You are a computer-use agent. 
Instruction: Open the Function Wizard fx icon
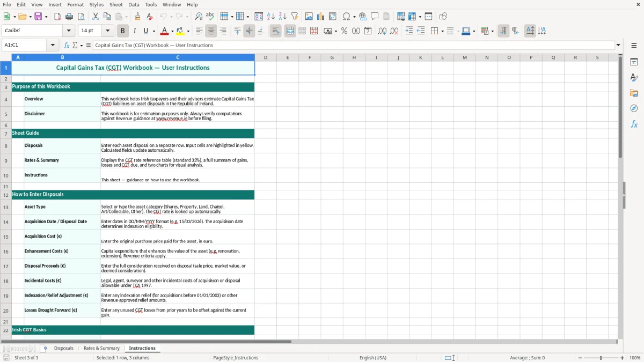click(x=67, y=45)
